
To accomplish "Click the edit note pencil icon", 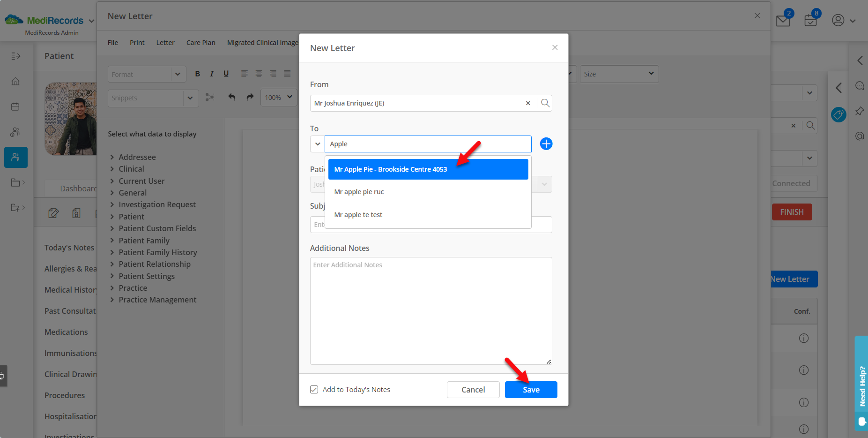I will point(53,213).
